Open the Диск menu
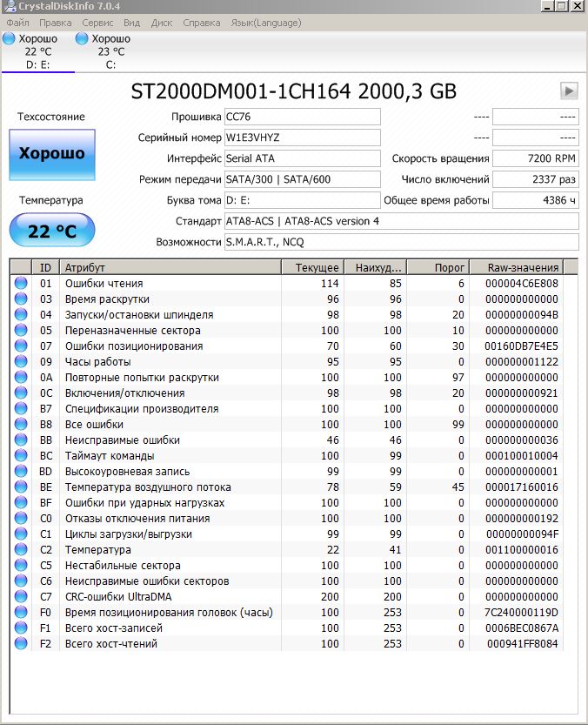 click(161, 23)
